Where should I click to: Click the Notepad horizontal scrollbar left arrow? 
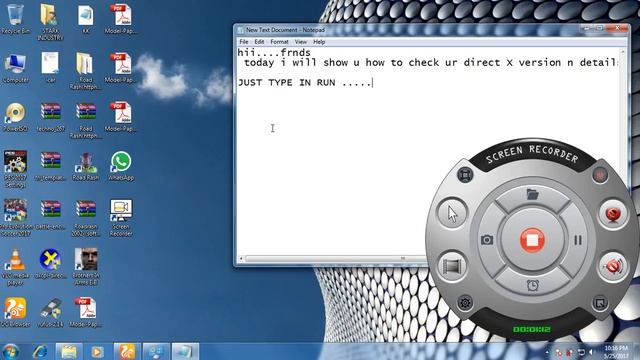click(x=241, y=258)
